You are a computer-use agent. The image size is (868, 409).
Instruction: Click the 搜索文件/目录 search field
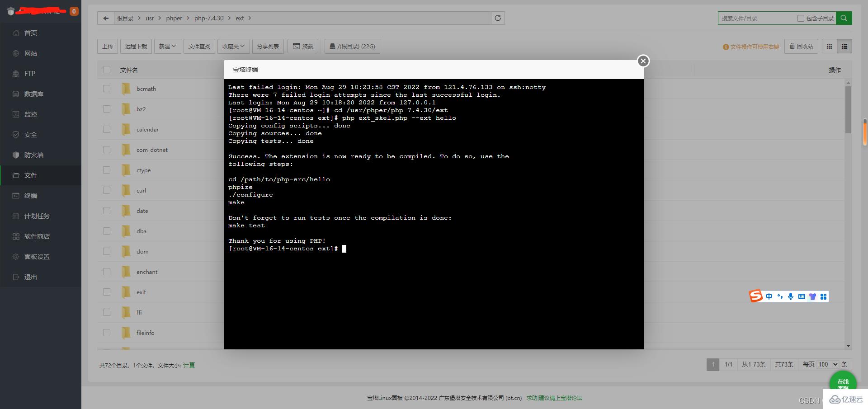tap(757, 18)
